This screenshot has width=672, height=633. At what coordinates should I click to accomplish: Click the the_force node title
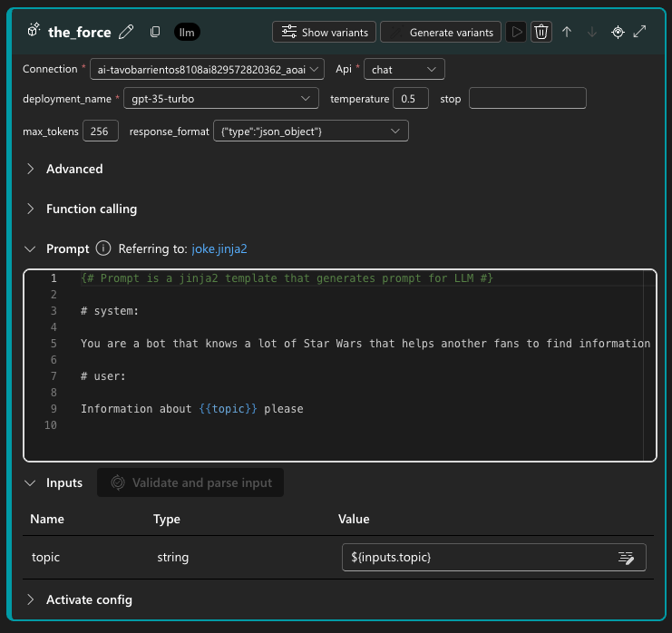coord(79,32)
